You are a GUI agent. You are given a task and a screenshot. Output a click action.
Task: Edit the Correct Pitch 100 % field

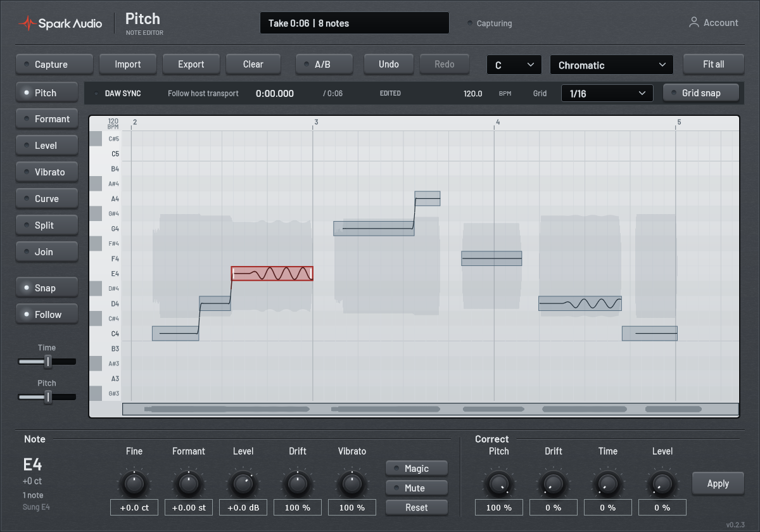point(499,507)
